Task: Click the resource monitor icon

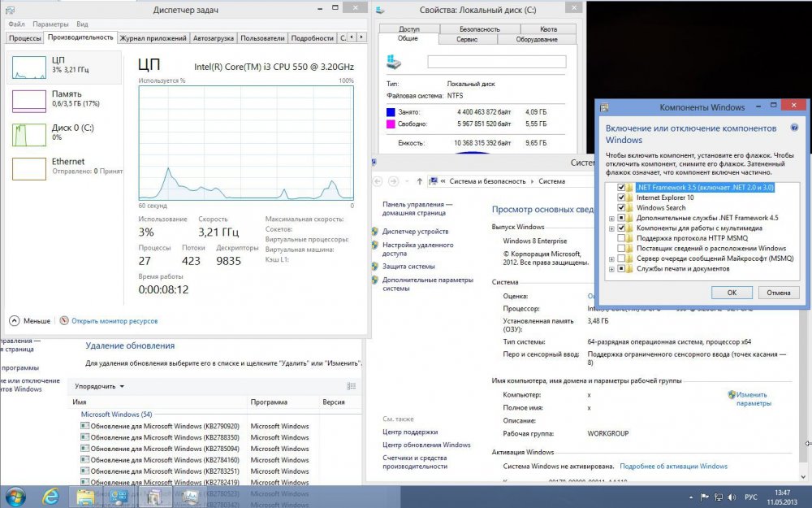Action: coord(64,320)
